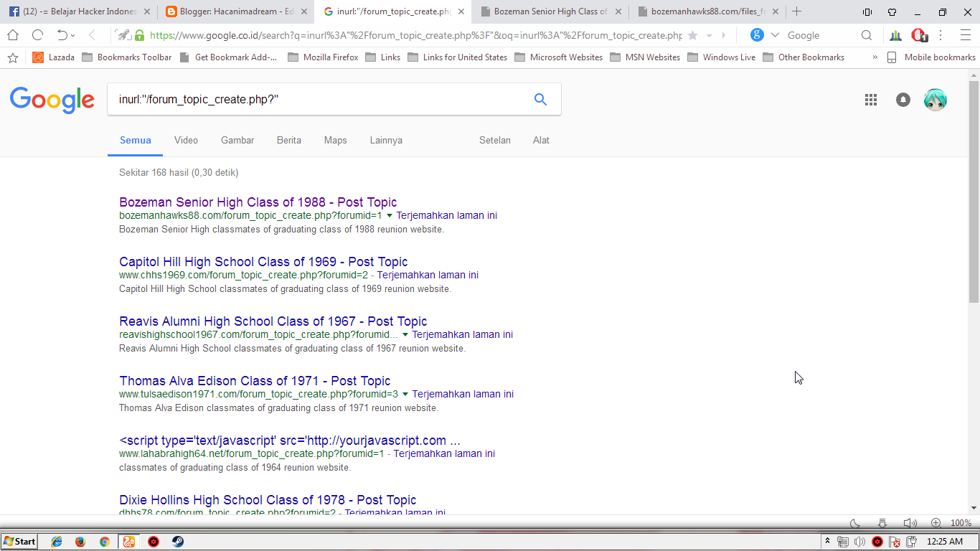
Task: Go back to previous page
Action: click(x=92, y=35)
